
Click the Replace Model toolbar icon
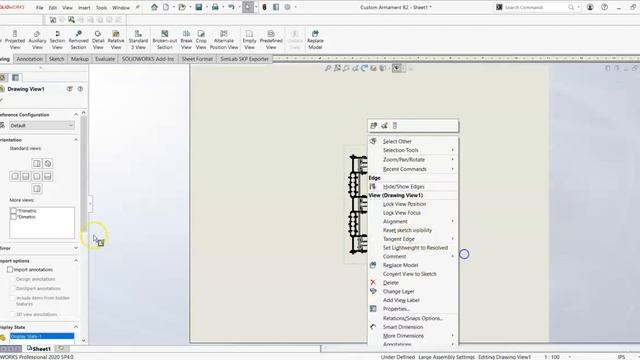coord(315,40)
